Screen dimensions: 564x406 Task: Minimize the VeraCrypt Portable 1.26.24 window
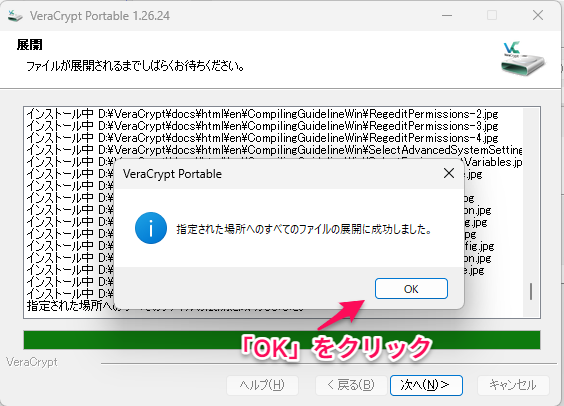tap(447, 15)
